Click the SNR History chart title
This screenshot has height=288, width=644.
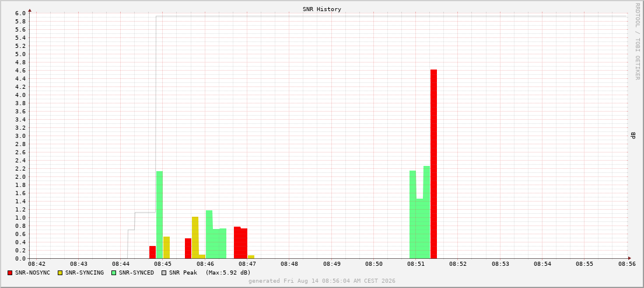coord(322,9)
